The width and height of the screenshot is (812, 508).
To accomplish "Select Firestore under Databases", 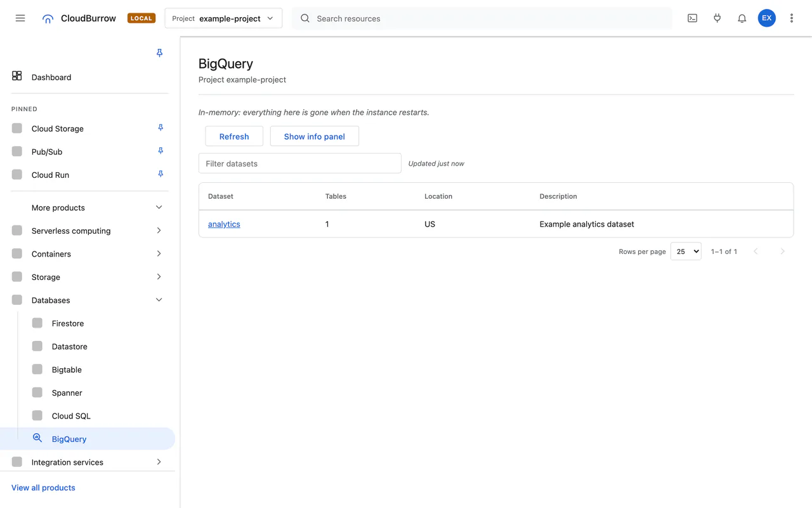I will 68,323.
